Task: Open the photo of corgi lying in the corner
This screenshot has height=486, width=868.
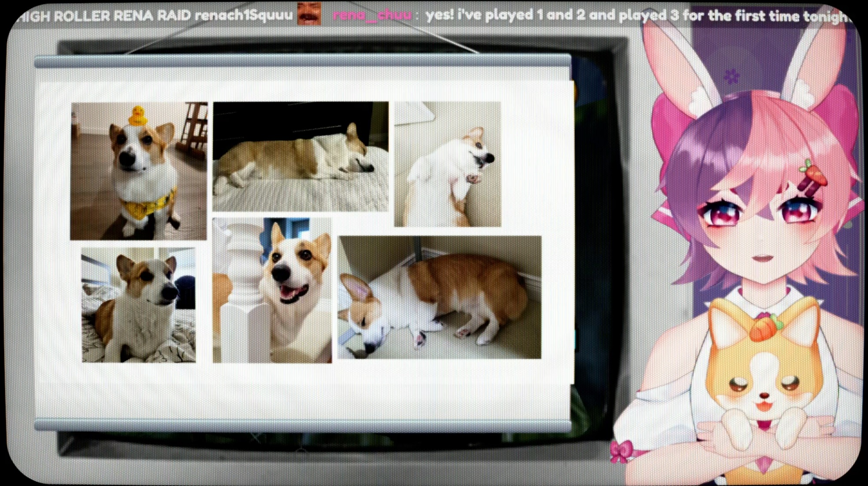Action: coord(439,297)
